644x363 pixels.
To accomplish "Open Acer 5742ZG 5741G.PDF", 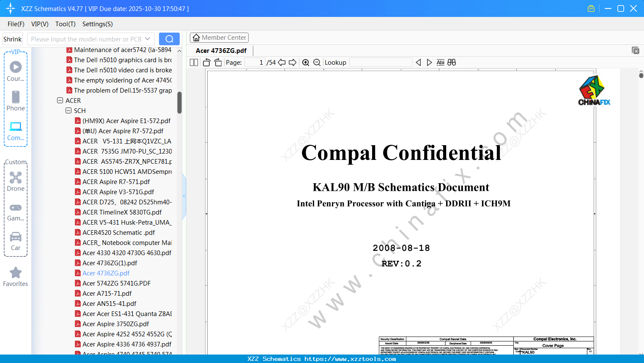I will [x=113, y=283].
